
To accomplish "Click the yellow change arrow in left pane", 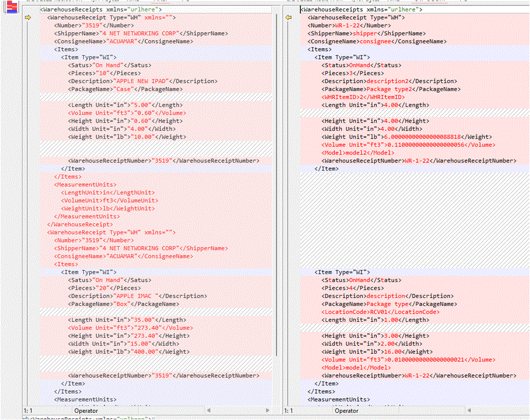I will (29, 17).
